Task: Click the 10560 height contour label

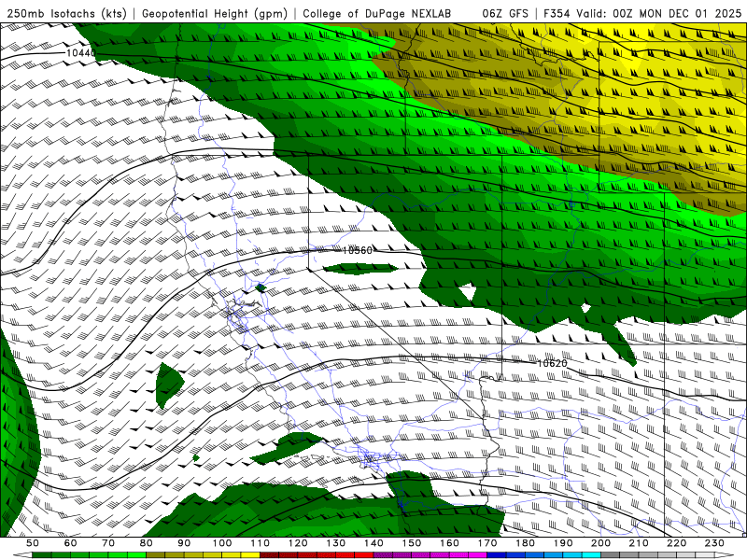Action: click(358, 250)
